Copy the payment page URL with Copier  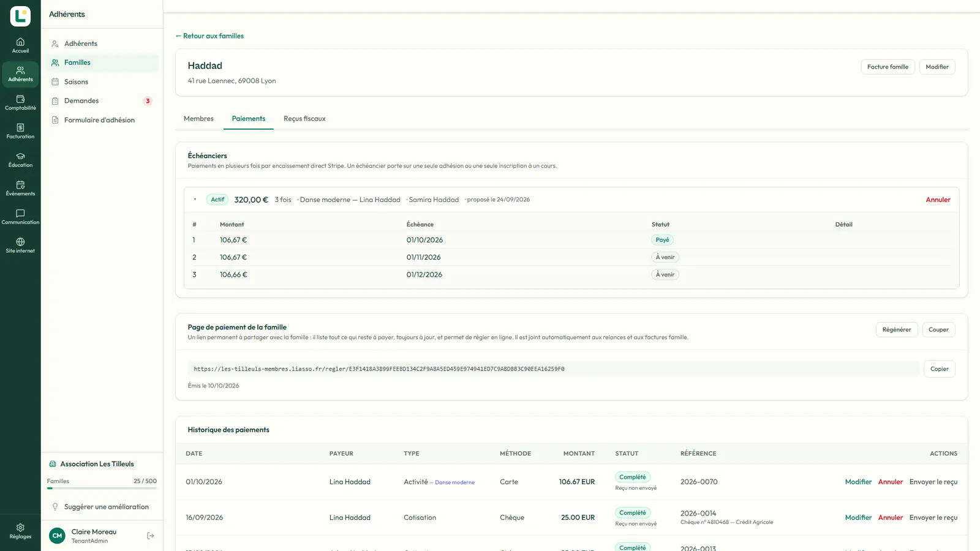(940, 369)
